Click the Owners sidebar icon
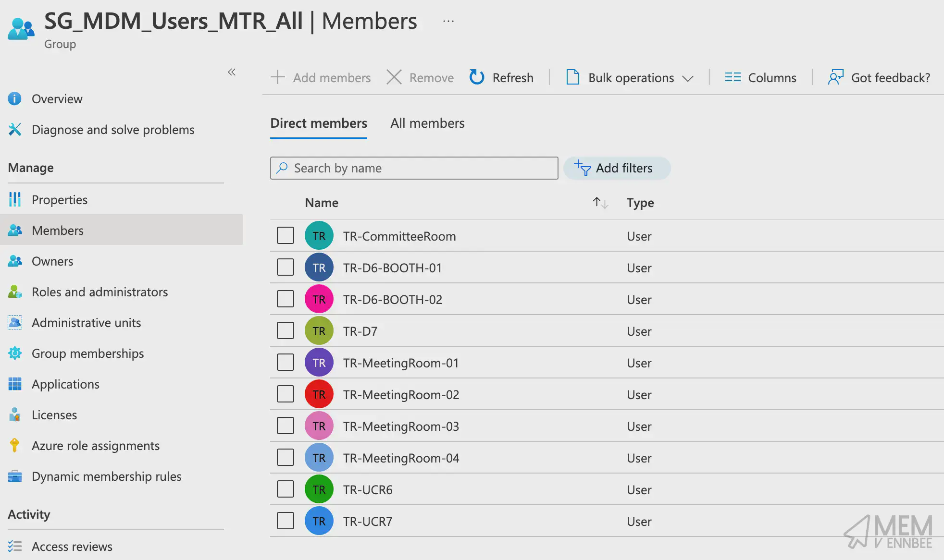 (15, 261)
